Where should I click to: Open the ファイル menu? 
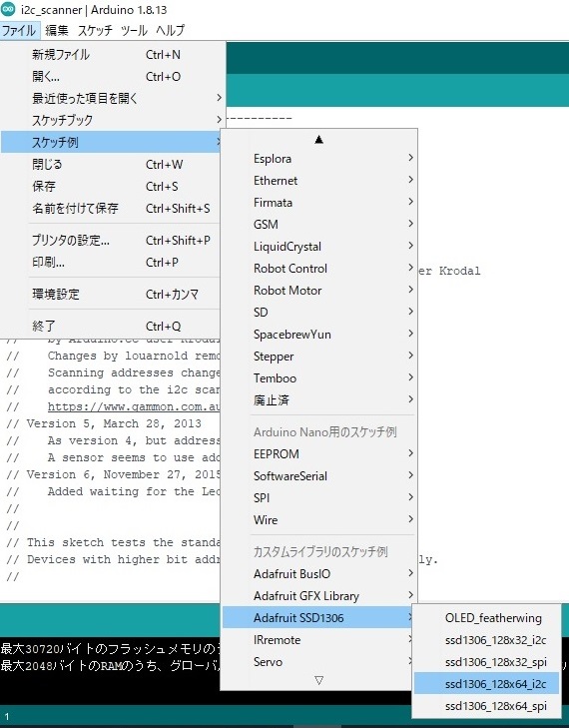(19, 31)
